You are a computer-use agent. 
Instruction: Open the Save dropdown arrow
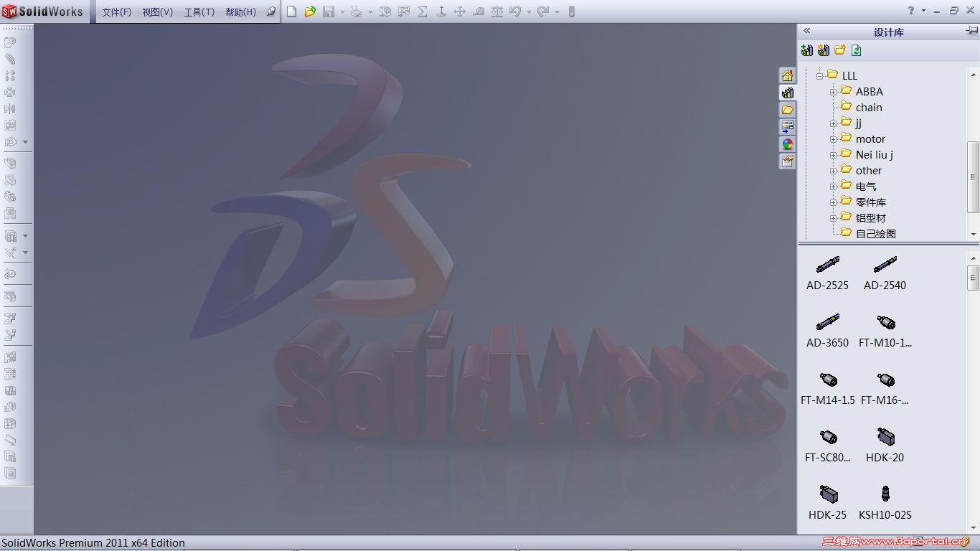click(342, 12)
